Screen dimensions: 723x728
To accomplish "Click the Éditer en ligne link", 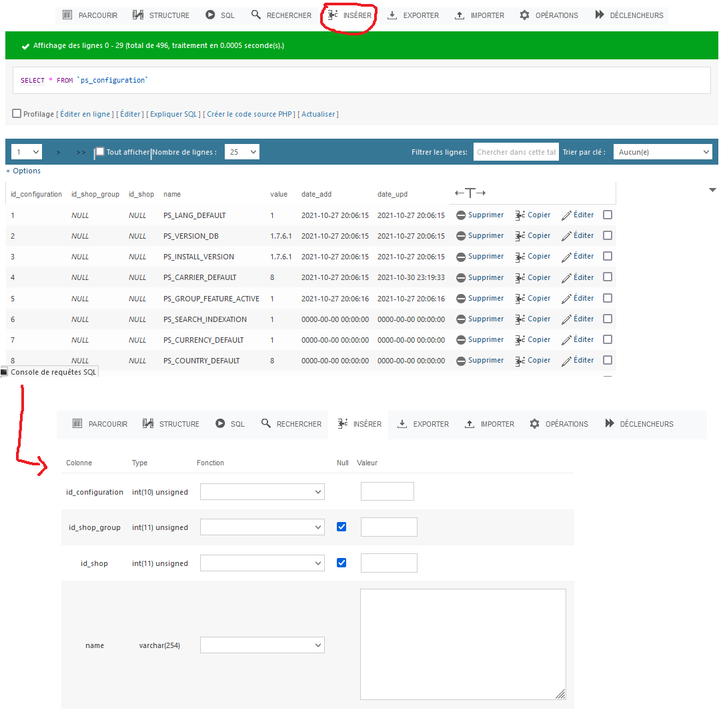I will pyautogui.click(x=85, y=114).
